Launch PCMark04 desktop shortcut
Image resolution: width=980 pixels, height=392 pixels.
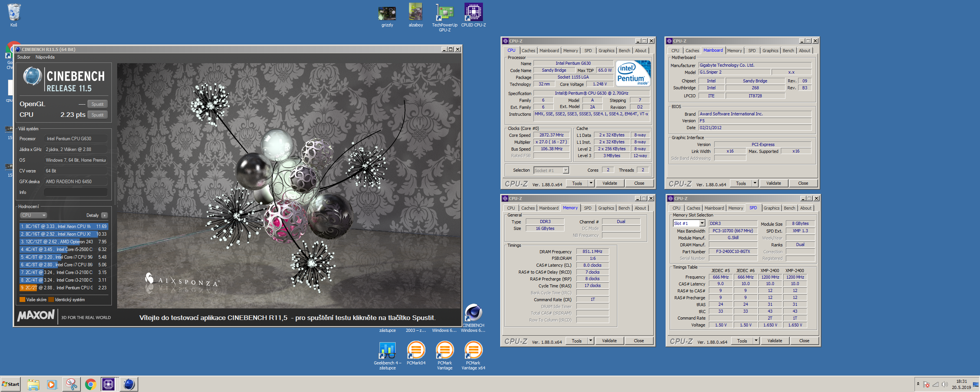tap(416, 353)
